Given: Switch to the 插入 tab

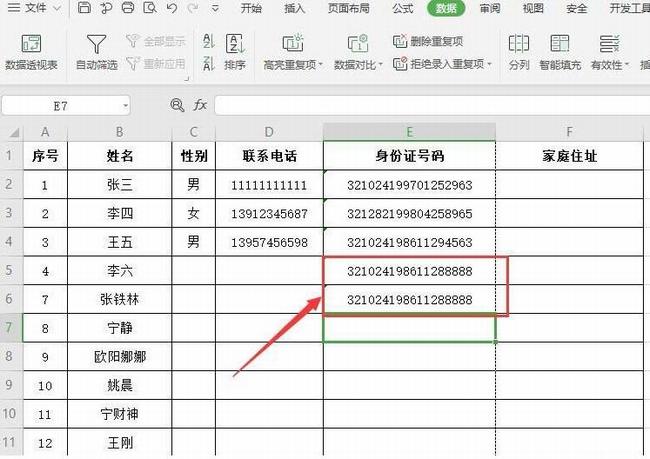Looking at the screenshot, I should [x=294, y=8].
